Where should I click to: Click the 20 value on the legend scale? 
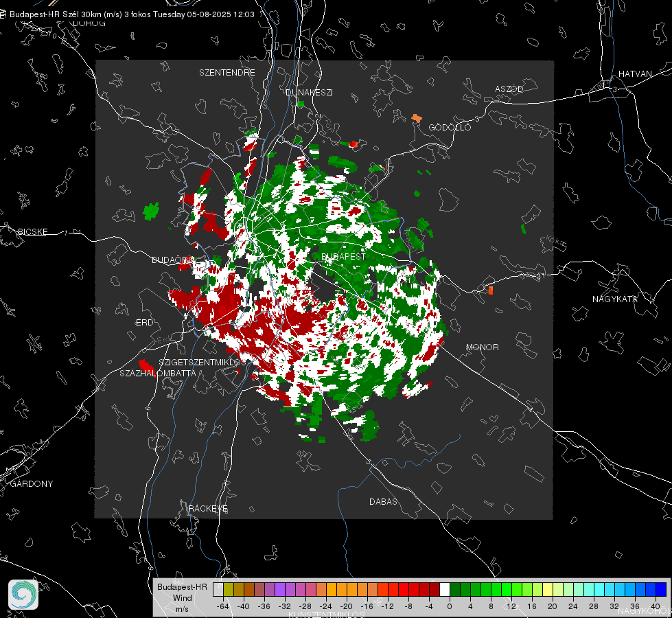click(x=552, y=606)
